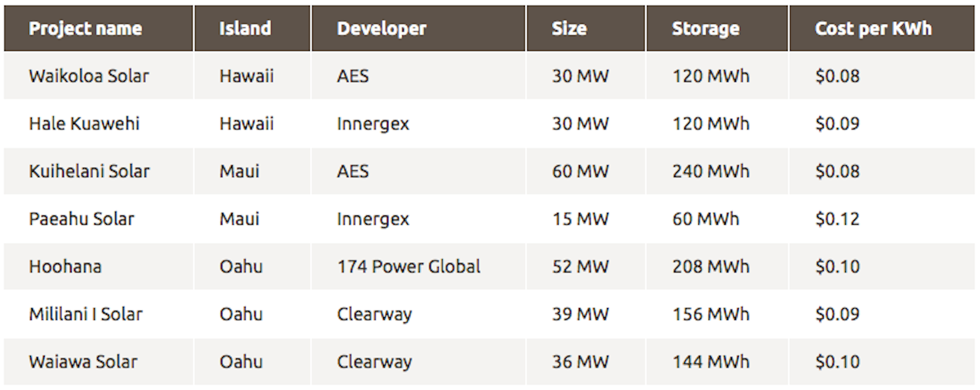Image resolution: width=980 pixels, height=390 pixels.
Task: Click 'AES' in the Waikoloa Solar row
Action: click(353, 76)
